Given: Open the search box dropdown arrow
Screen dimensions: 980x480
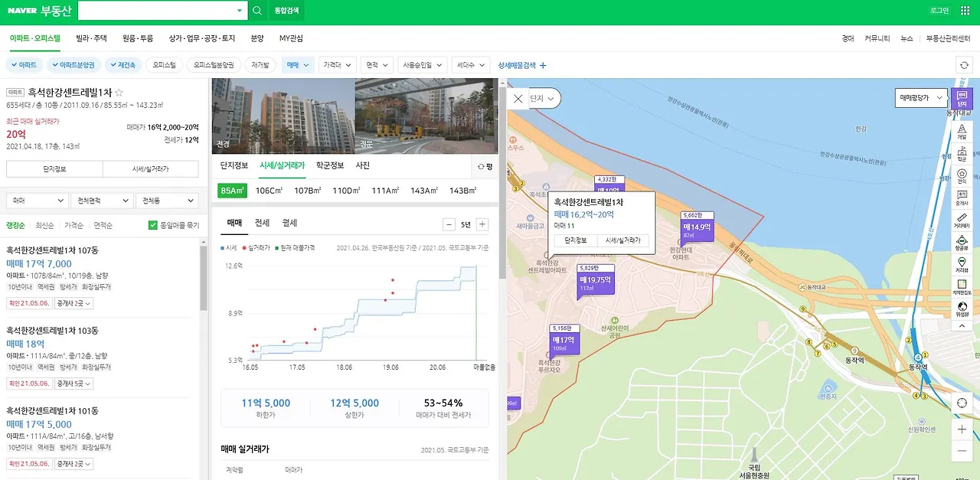Looking at the screenshot, I should pos(240,11).
